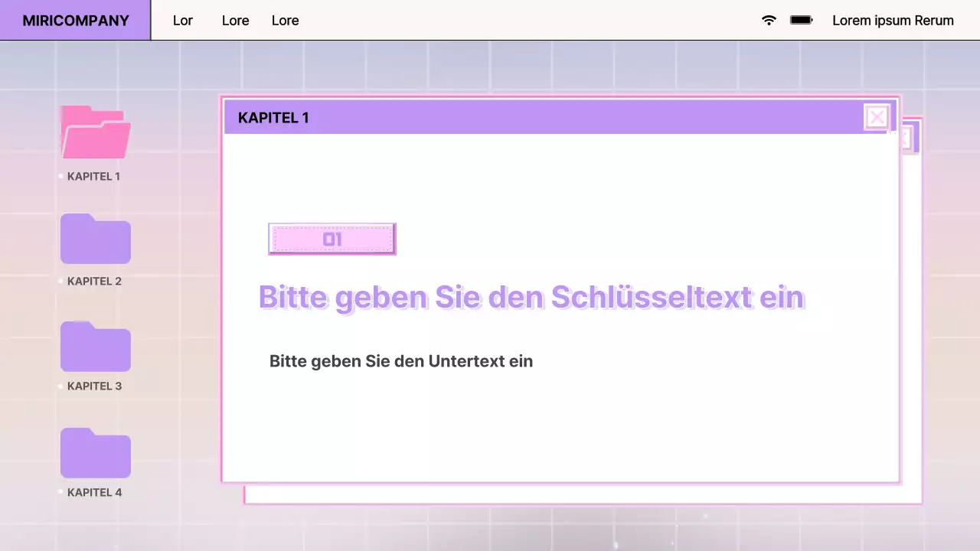Click the dot indicator beside KAPITEL 1

60,176
